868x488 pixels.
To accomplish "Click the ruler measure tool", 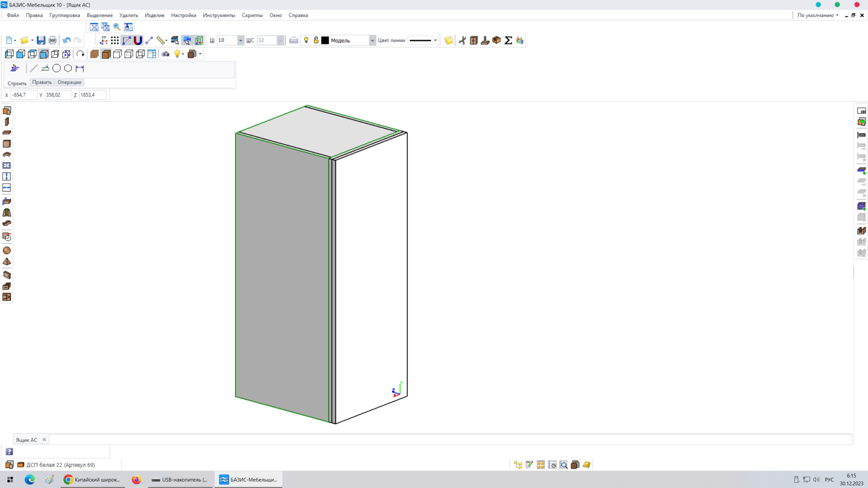I will (x=161, y=40).
